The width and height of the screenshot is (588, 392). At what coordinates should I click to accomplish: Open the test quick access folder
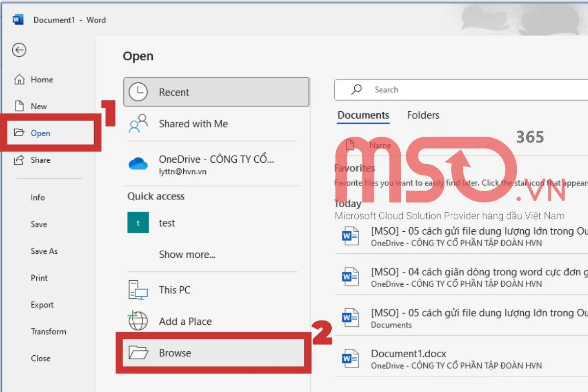click(167, 223)
